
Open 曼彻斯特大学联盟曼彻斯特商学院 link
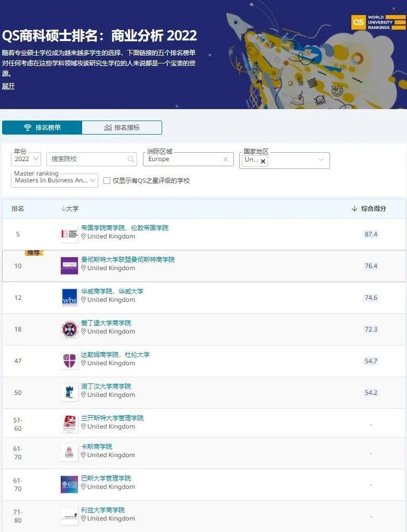pyautogui.click(x=128, y=260)
